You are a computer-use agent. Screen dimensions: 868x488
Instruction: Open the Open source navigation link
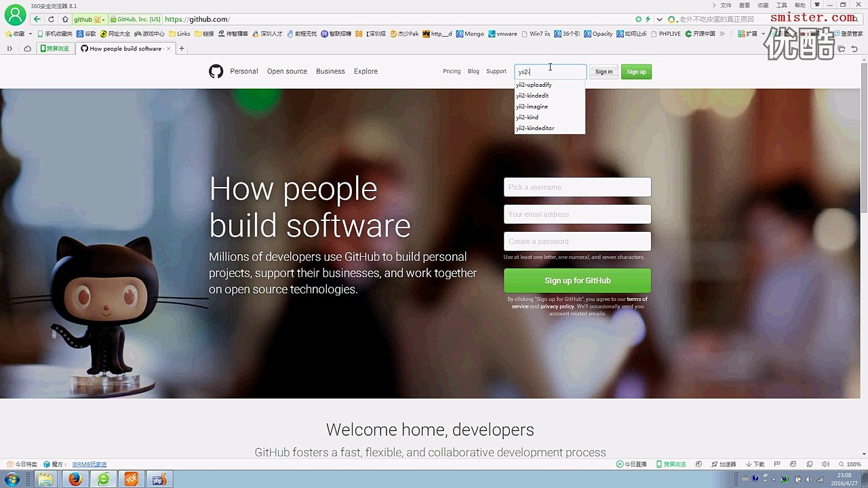tap(287, 71)
